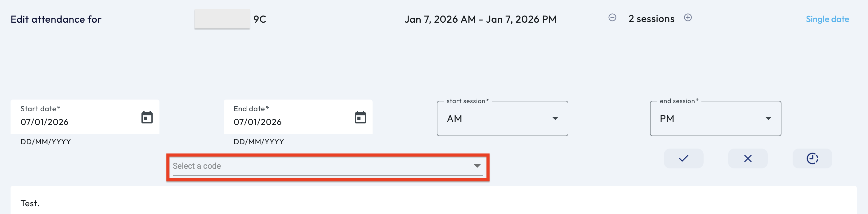Expand the end session PM dropdown
868x214 pixels.
click(x=768, y=118)
